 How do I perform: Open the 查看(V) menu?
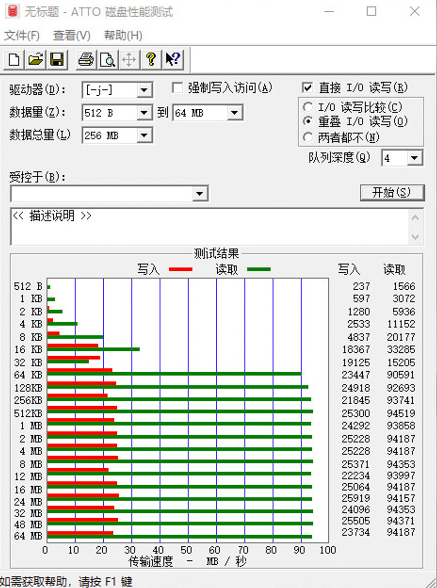coord(72,36)
